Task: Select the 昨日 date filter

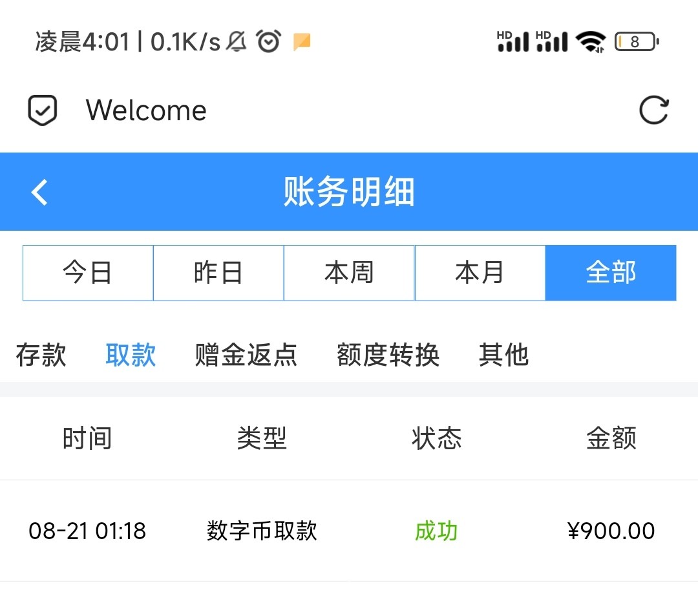Action: click(x=218, y=273)
